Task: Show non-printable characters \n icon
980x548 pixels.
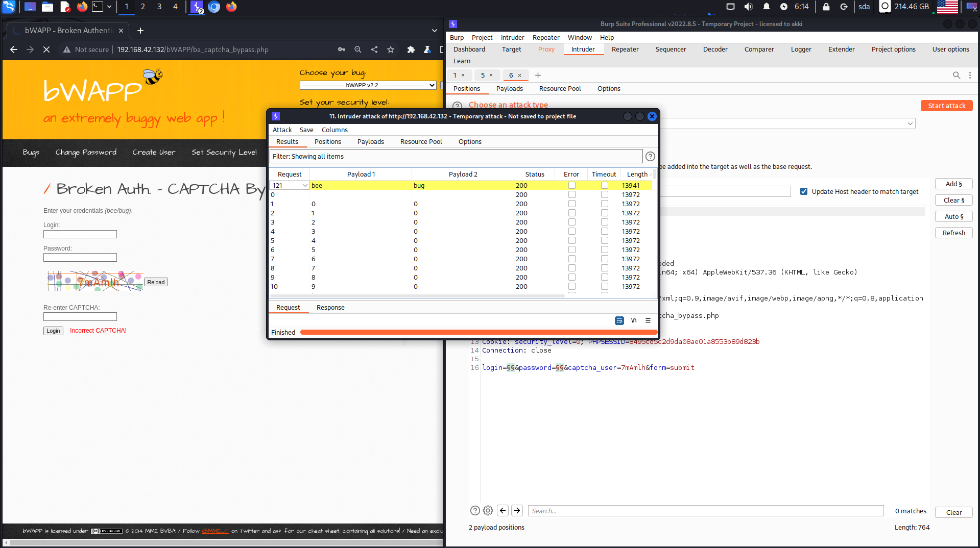Action: [634, 320]
